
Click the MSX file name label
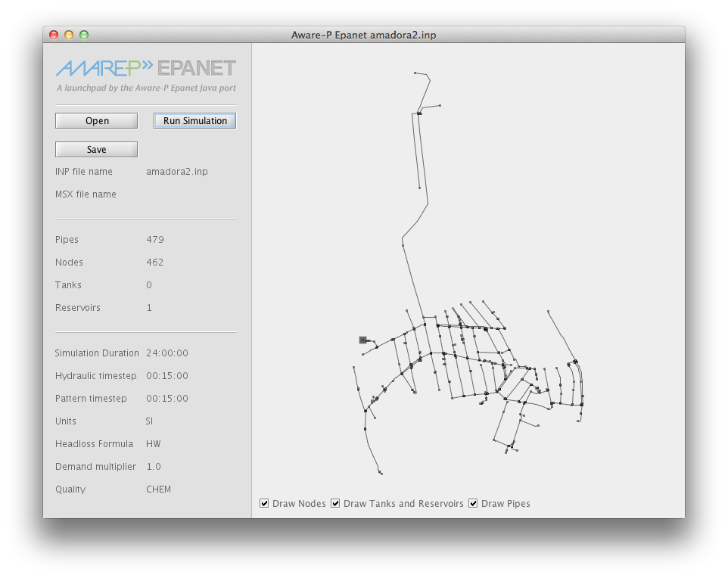click(x=86, y=194)
